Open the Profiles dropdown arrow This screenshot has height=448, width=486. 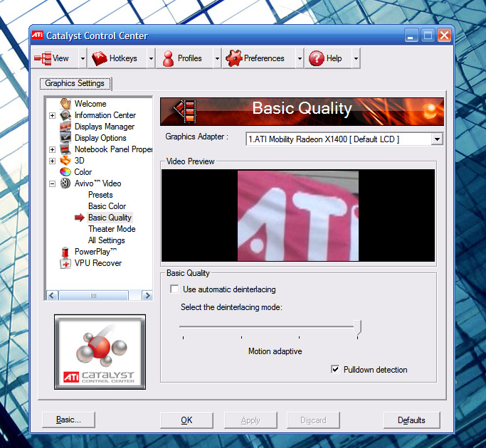click(x=217, y=58)
